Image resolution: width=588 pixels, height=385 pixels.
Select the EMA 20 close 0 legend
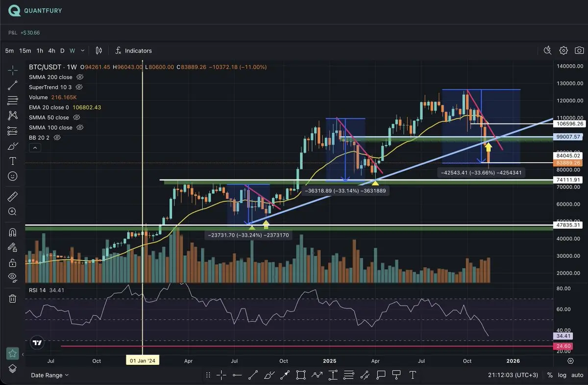coord(49,107)
